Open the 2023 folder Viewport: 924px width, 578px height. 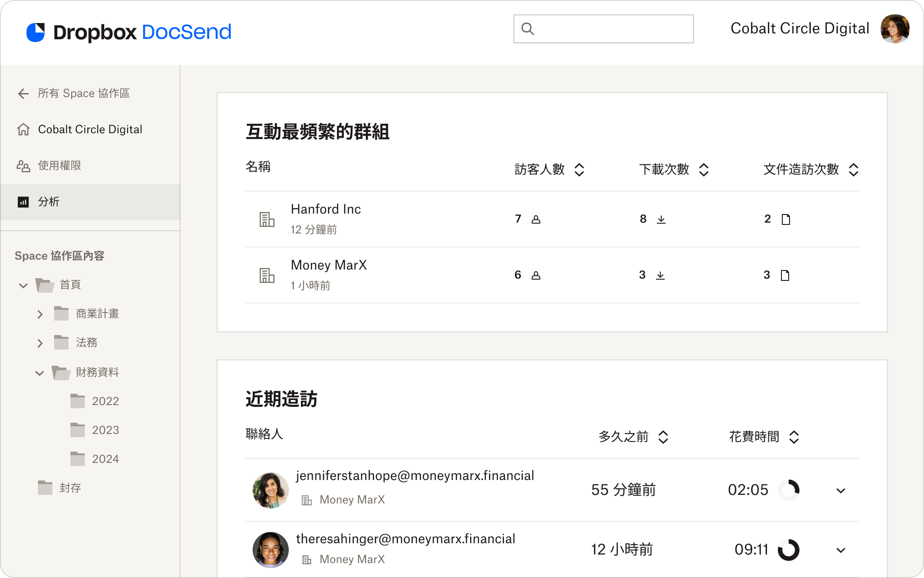point(105,430)
